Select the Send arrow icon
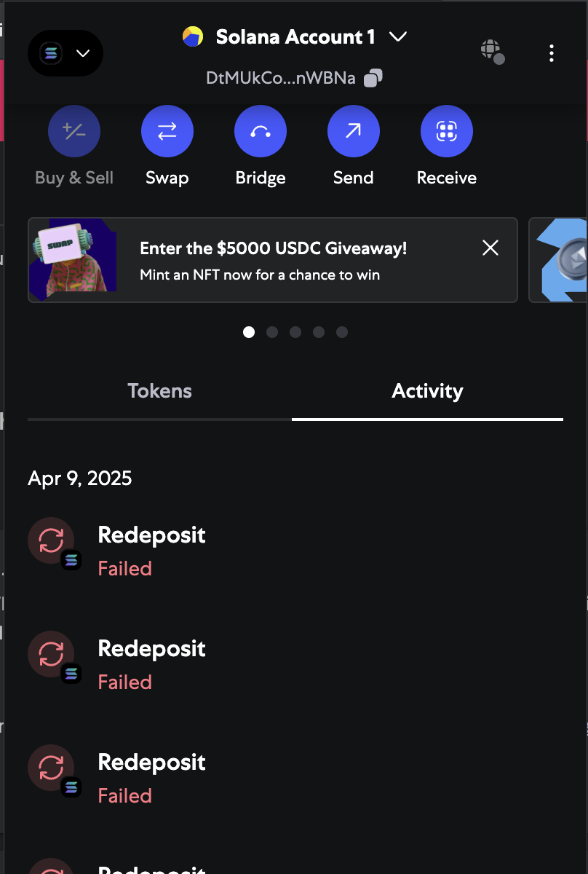 (x=354, y=131)
